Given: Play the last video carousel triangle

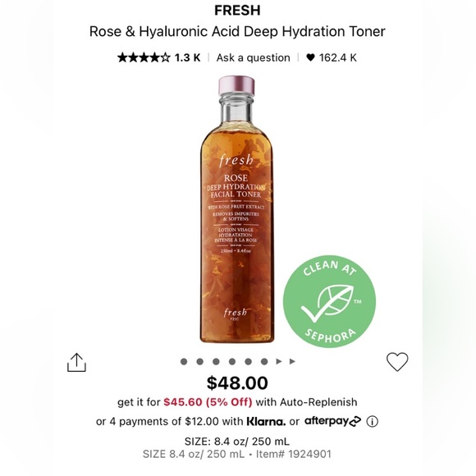Looking at the screenshot, I should pos(292,361).
